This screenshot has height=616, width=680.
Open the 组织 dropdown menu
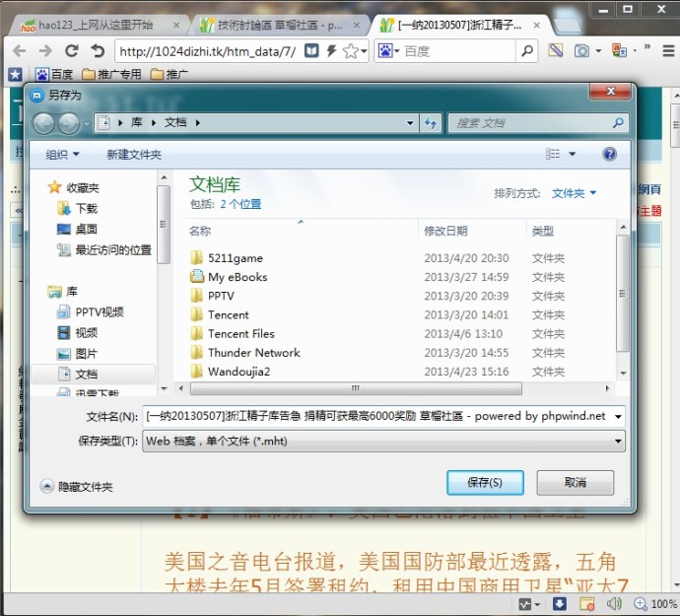click(x=62, y=155)
